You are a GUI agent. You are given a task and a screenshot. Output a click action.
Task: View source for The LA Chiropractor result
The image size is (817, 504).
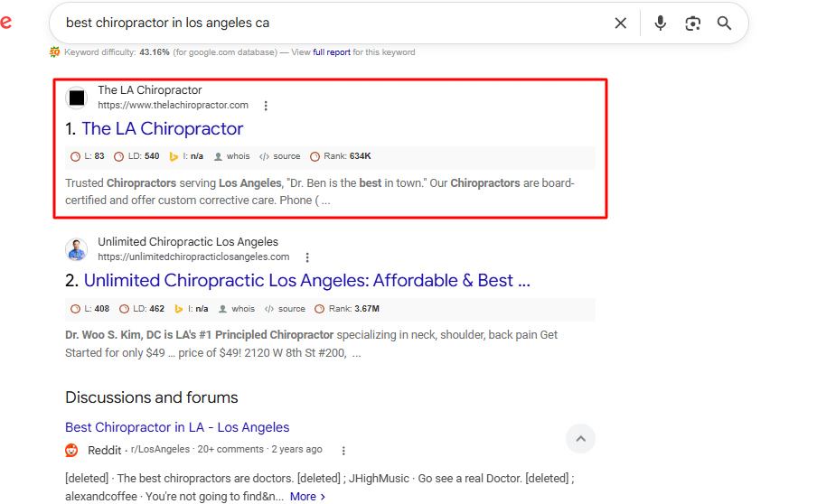pyautogui.click(x=280, y=156)
